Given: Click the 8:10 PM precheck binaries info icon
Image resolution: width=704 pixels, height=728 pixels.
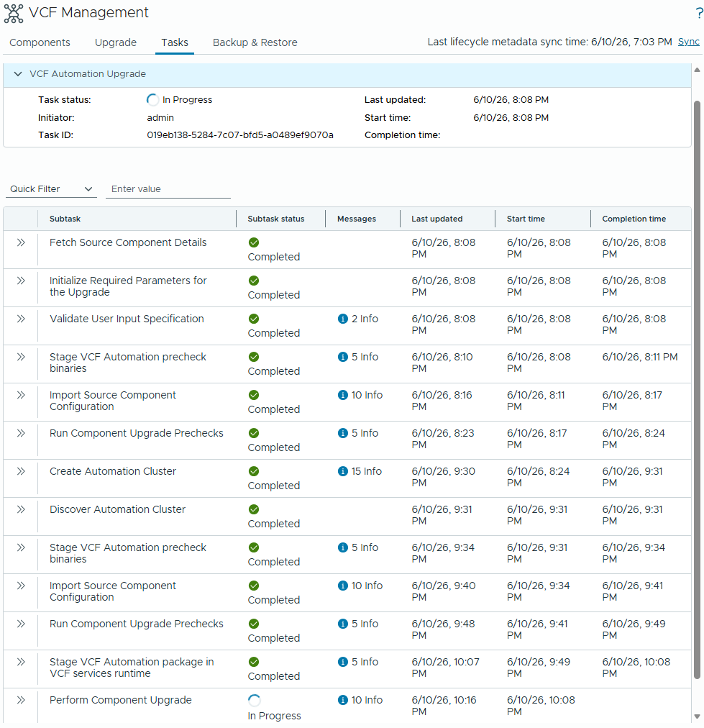Looking at the screenshot, I should pos(343,357).
